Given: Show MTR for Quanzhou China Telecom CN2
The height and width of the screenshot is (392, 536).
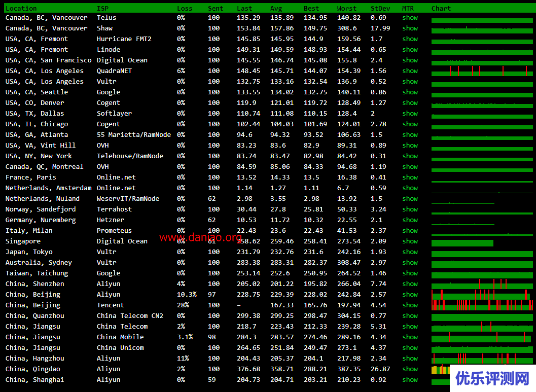Looking at the screenshot, I should click(x=410, y=316).
